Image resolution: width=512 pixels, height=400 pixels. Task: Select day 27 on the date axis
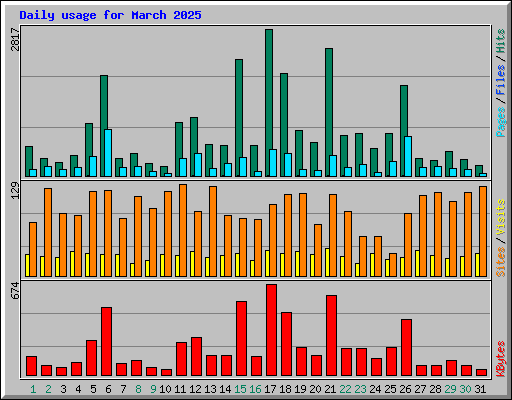420,389
